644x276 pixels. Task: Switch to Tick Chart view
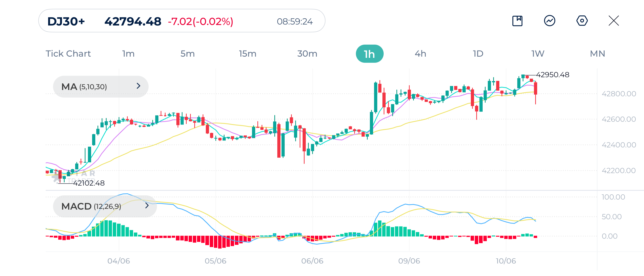click(68, 54)
